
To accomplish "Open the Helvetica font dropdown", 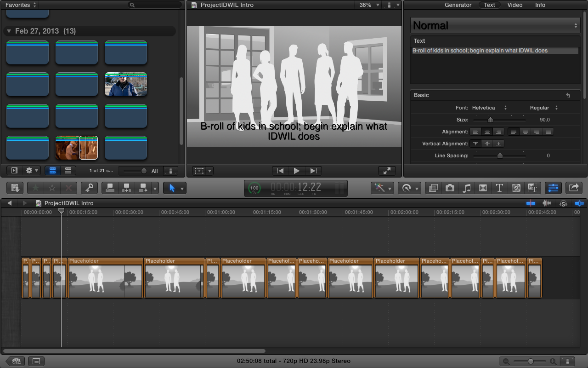I will click(489, 108).
